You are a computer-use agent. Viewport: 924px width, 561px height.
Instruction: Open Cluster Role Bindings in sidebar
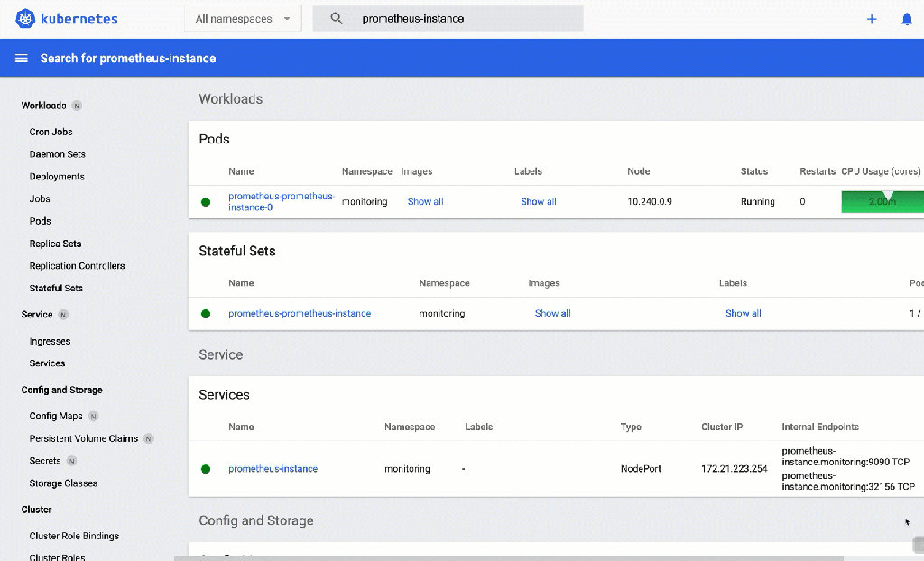click(x=74, y=536)
